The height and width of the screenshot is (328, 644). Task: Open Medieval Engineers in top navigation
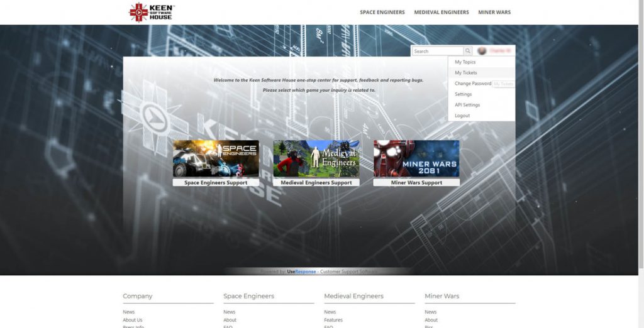tap(441, 13)
